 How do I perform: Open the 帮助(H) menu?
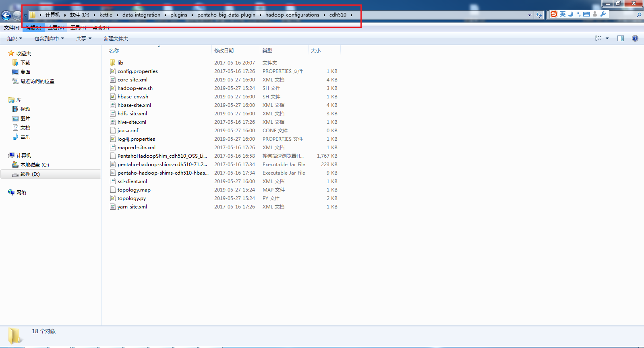click(101, 28)
